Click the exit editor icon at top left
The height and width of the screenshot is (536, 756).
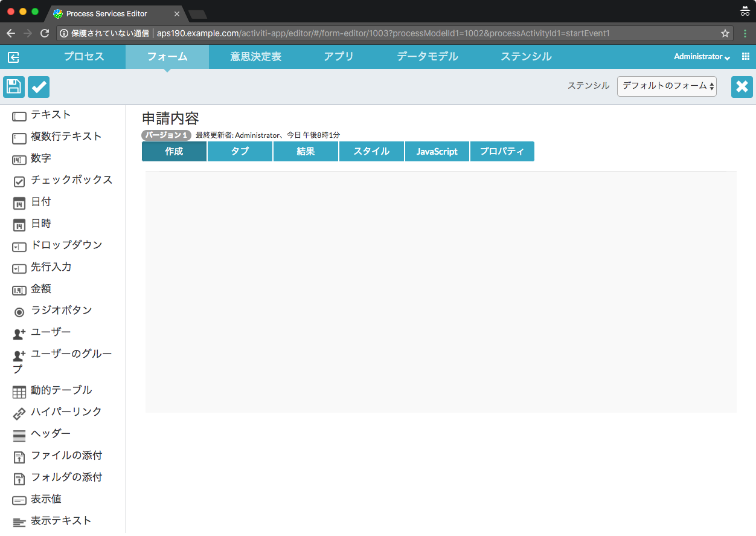pos(13,57)
